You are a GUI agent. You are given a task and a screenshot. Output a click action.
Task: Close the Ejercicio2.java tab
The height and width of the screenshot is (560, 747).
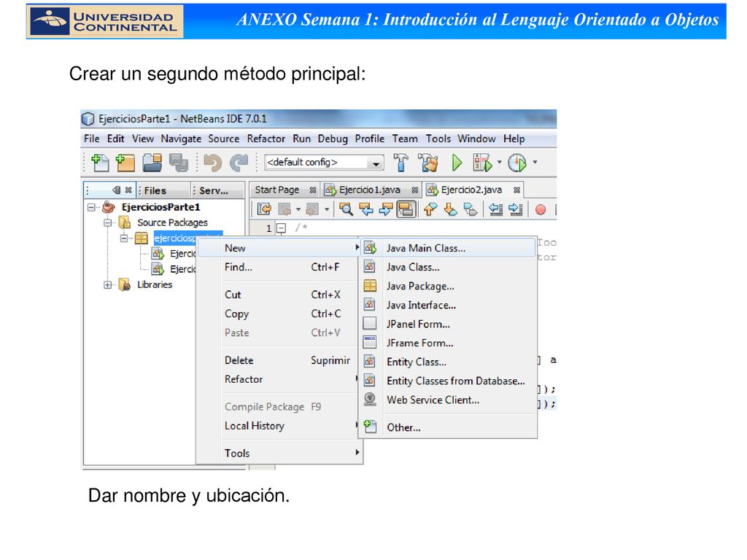[516, 190]
